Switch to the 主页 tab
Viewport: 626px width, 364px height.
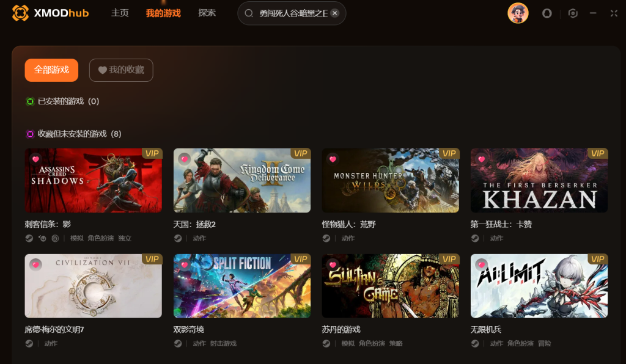pyautogui.click(x=120, y=13)
